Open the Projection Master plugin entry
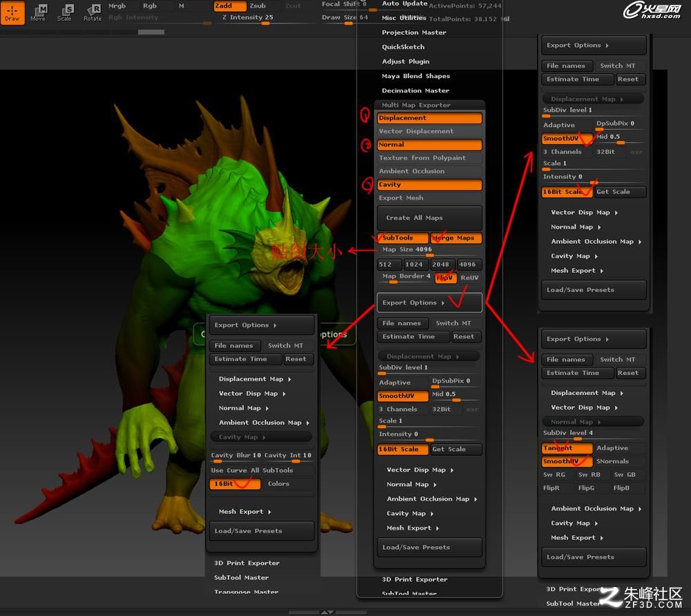The image size is (691, 616). pos(414,32)
